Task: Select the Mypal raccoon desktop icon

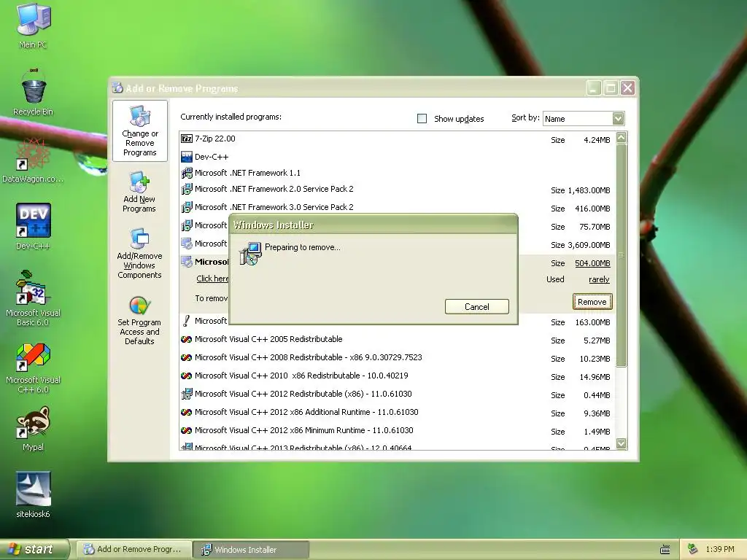Action: click(x=33, y=422)
